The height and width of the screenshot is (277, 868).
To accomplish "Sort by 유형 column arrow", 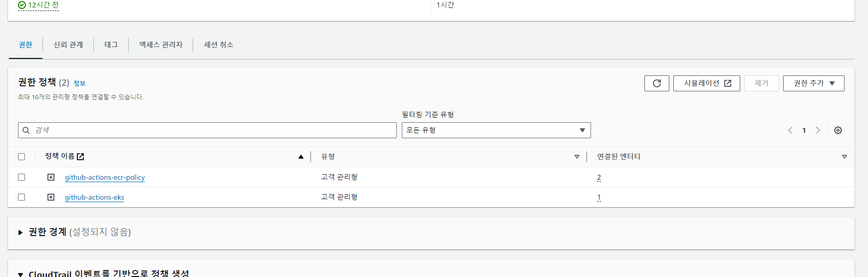I will [x=577, y=157].
